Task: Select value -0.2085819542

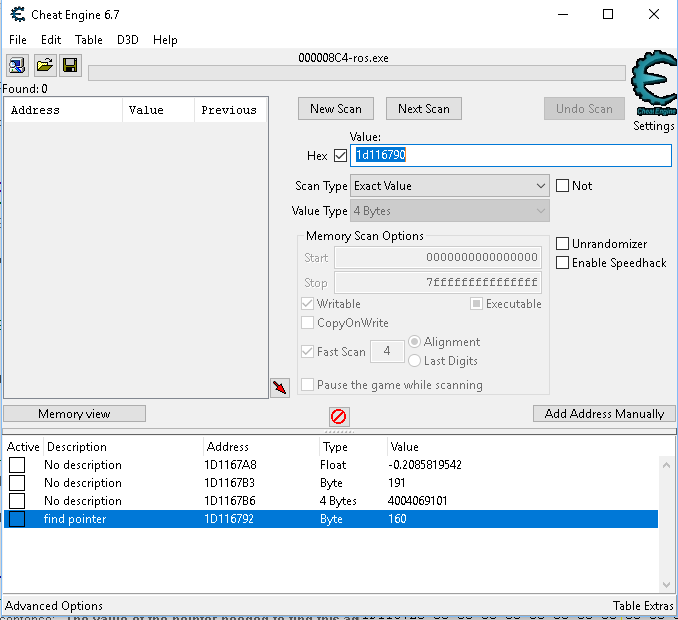Action: [425, 465]
